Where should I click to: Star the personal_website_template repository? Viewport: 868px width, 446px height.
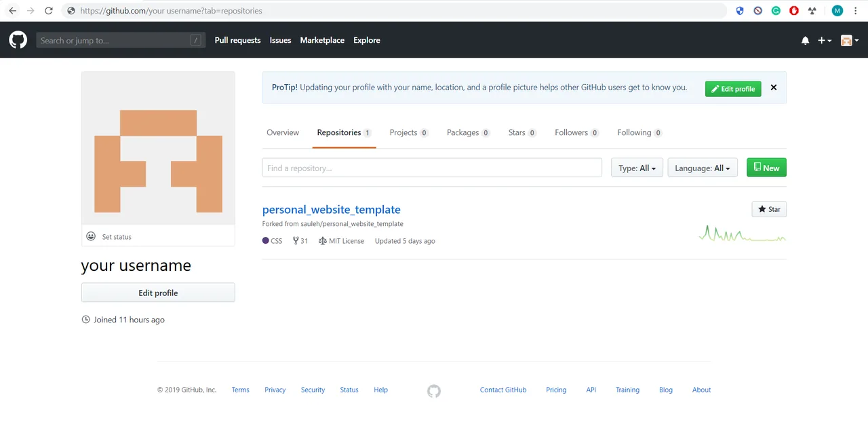(x=769, y=209)
